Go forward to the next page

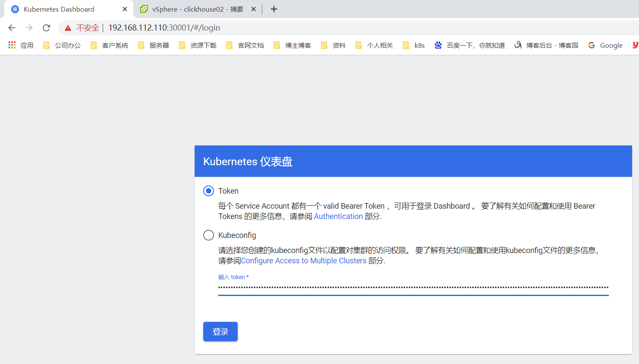(x=29, y=28)
